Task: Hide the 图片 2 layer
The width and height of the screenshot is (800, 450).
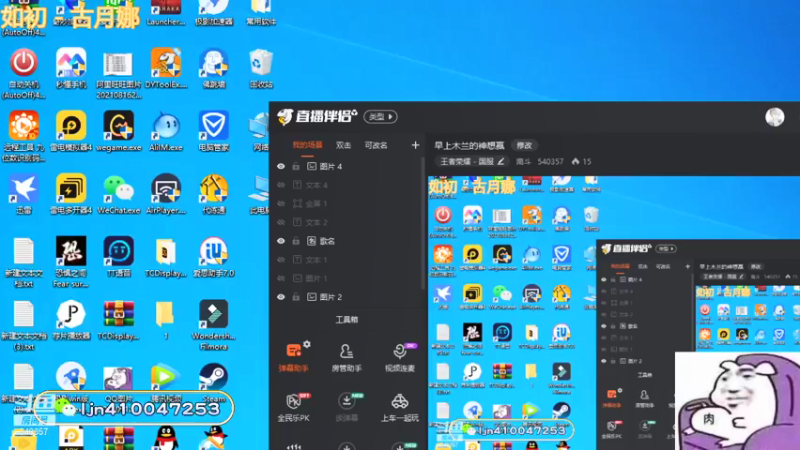Action: (x=281, y=297)
